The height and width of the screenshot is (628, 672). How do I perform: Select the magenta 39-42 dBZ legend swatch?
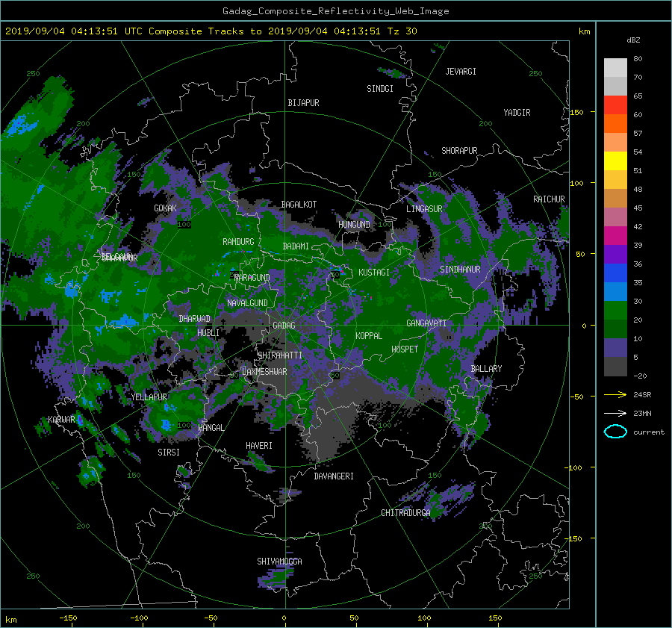pos(615,235)
